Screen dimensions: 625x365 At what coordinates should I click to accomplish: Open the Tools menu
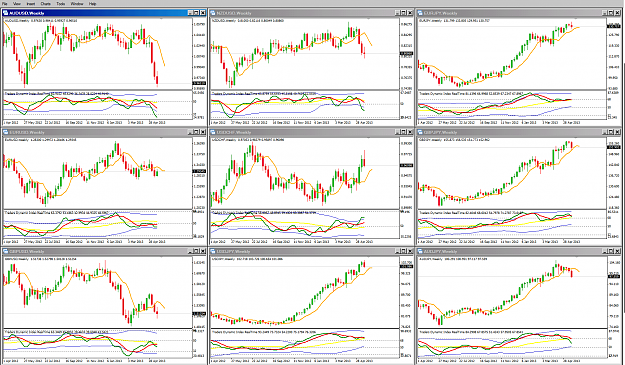click(x=61, y=4)
